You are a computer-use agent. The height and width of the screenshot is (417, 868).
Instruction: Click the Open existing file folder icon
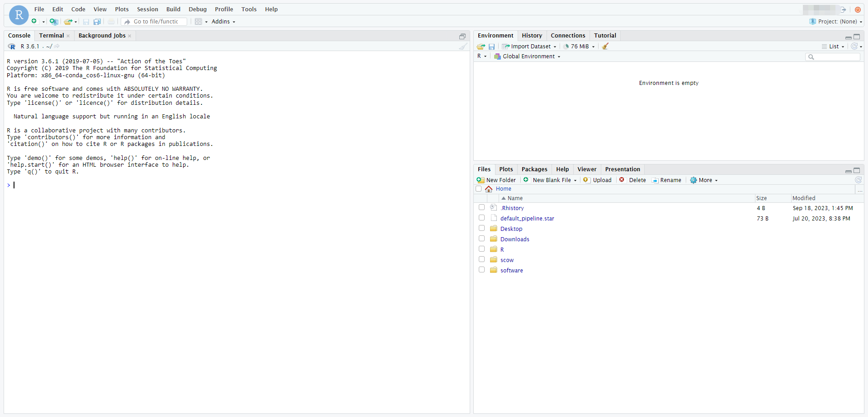[68, 22]
